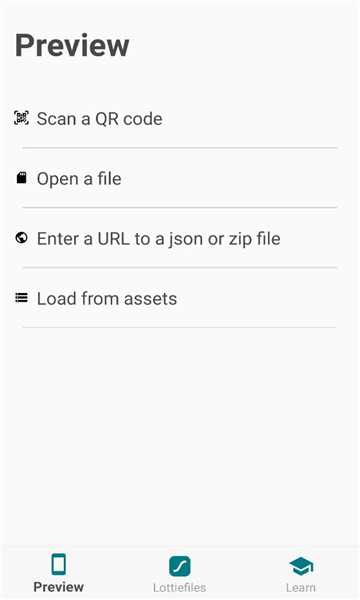Screen dimensions: 360x600
Task: Click the divider line below Scan a QR code
Action: [179, 147]
